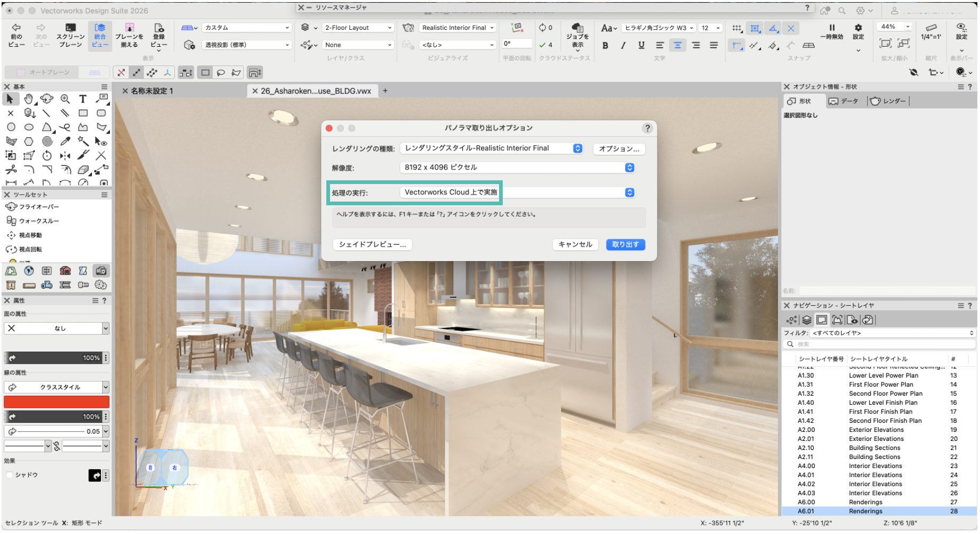Open the レンダー tab in Object Info

[889, 101]
